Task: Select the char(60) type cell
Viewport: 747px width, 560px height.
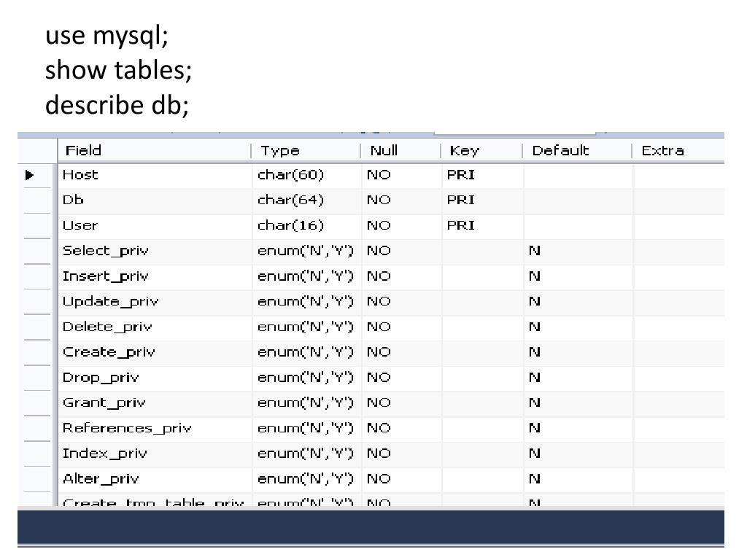Action: pyautogui.click(x=290, y=175)
